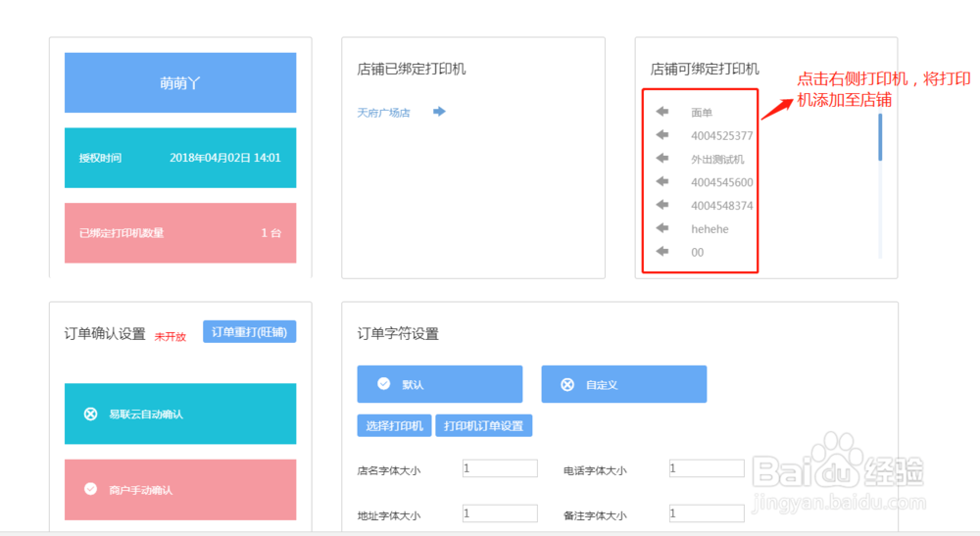Enable 易联云自动确认 order confirmation

coord(180,414)
